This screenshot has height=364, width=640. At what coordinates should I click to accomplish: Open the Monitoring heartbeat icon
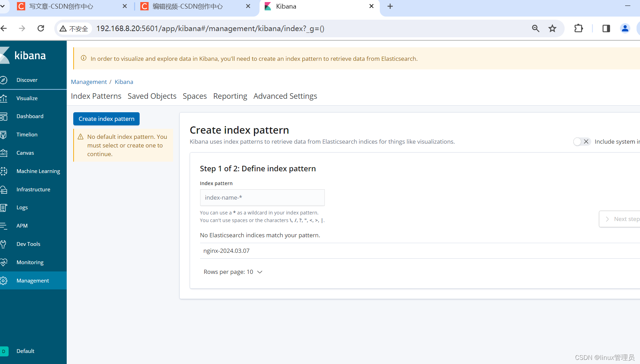pos(3,262)
